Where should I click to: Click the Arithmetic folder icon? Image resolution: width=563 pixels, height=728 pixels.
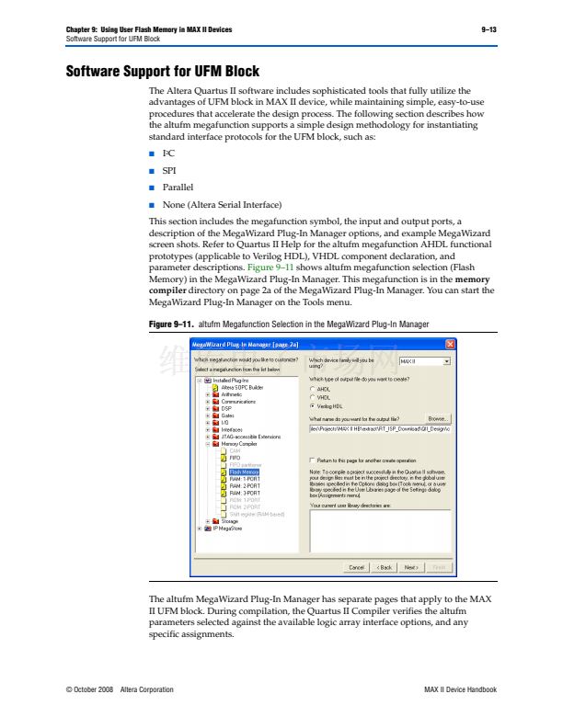tap(217, 394)
